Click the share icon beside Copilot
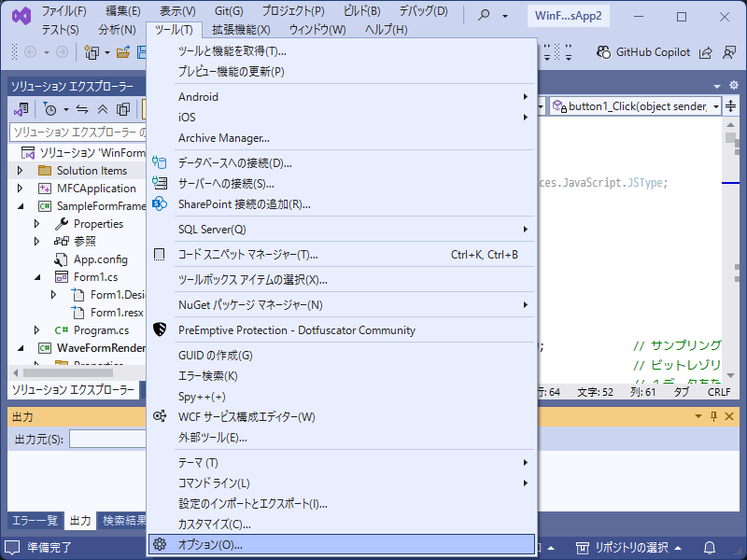This screenshot has width=747, height=560. coord(706,52)
